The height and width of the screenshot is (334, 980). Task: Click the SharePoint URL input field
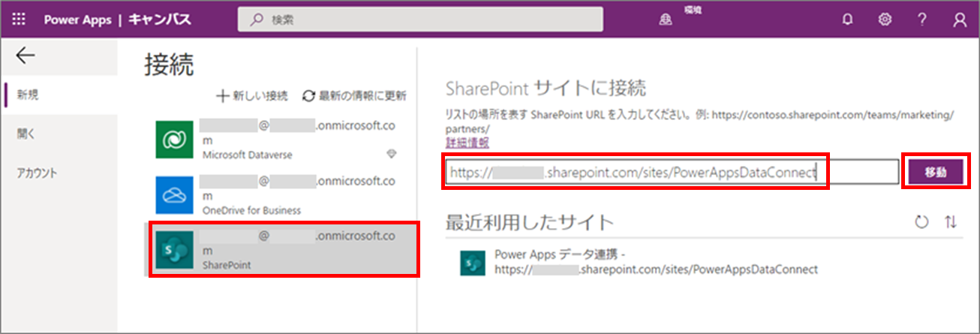tap(672, 172)
